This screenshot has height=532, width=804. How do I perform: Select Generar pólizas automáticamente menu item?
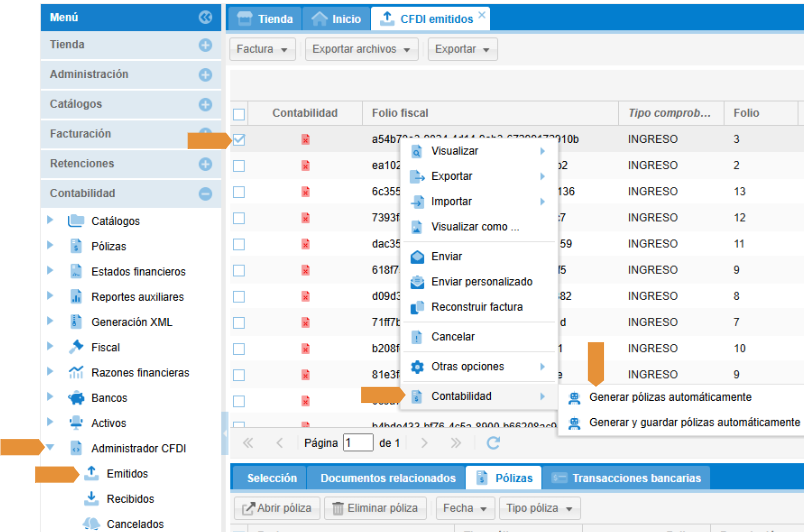[670, 397]
